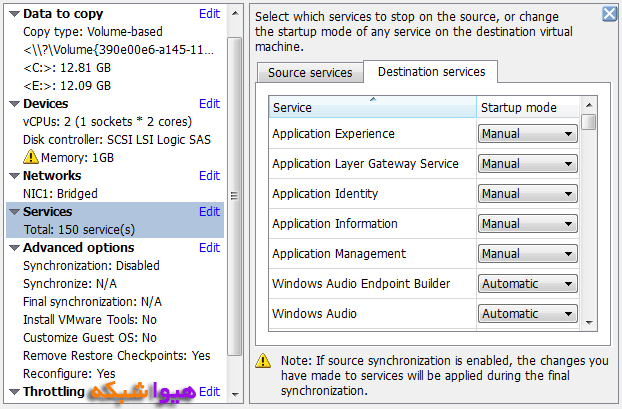
Task: Sort by the Startup mode column header
Action: 528,107
